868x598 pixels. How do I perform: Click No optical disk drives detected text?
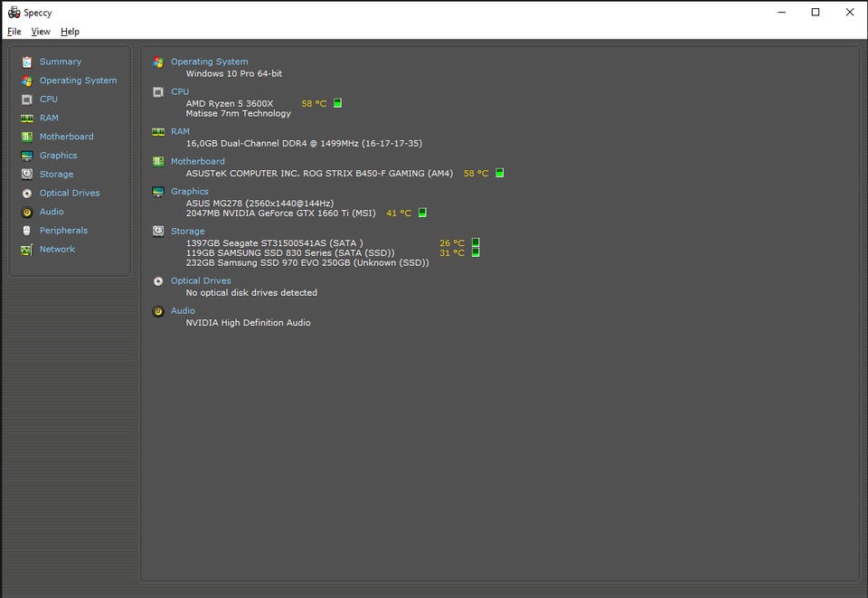(x=251, y=293)
